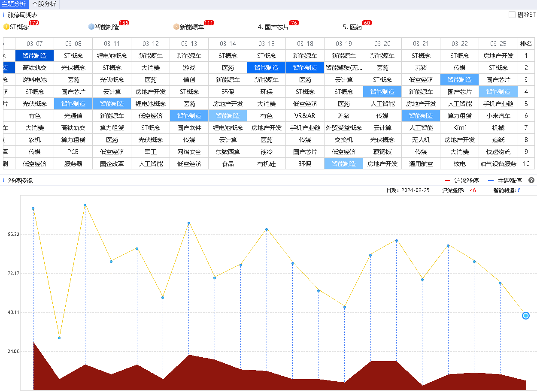Select the 国产软件 cell
The width and height of the screenshot is (537, 392).
[x=189, y=128]
